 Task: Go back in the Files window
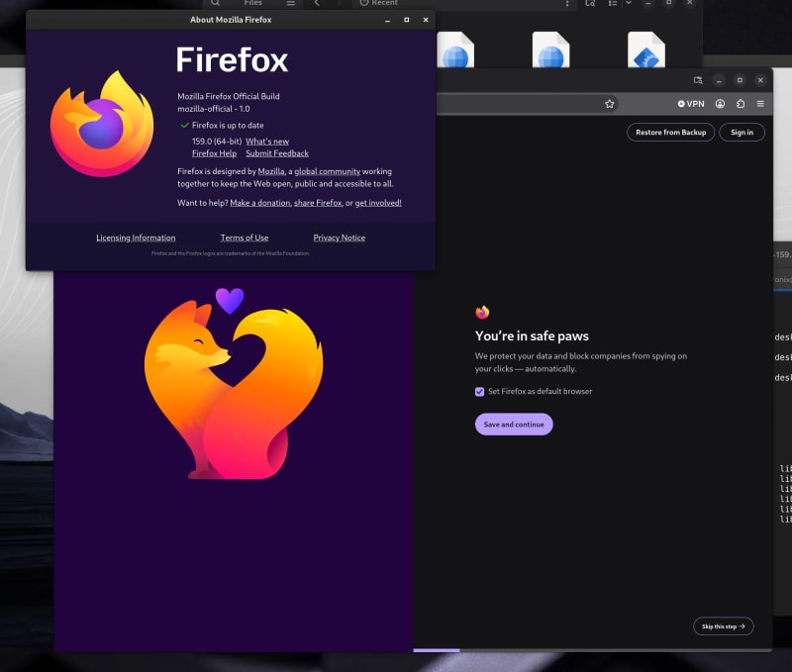(x=317, y=3)
